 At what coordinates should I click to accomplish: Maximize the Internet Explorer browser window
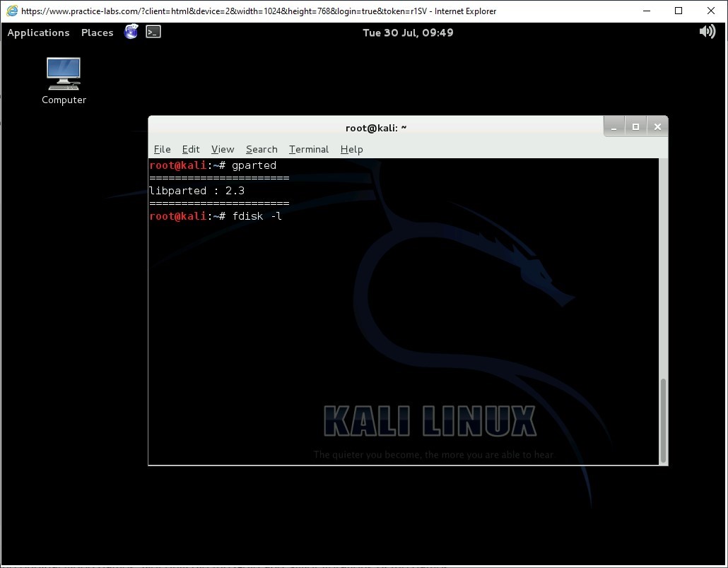[x=679, y=11]
